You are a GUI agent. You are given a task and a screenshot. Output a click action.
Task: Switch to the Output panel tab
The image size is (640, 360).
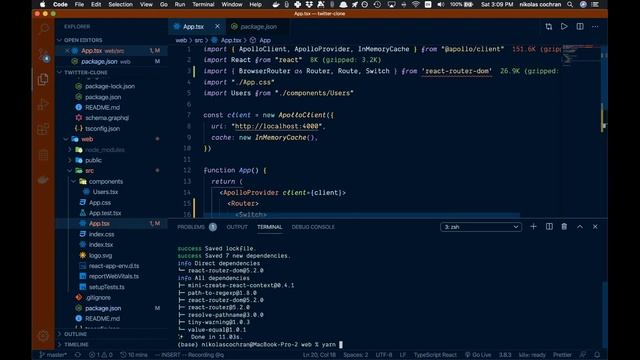[237, 227]
